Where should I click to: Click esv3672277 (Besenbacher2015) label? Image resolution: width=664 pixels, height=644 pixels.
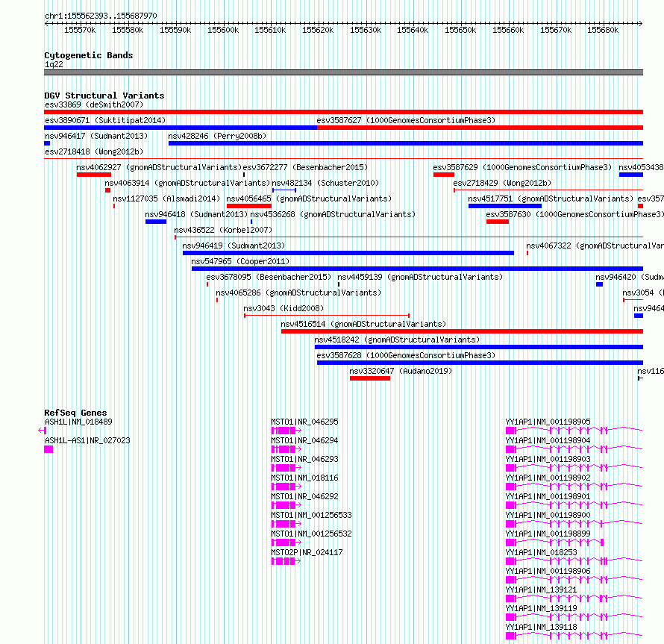point(305,167)
